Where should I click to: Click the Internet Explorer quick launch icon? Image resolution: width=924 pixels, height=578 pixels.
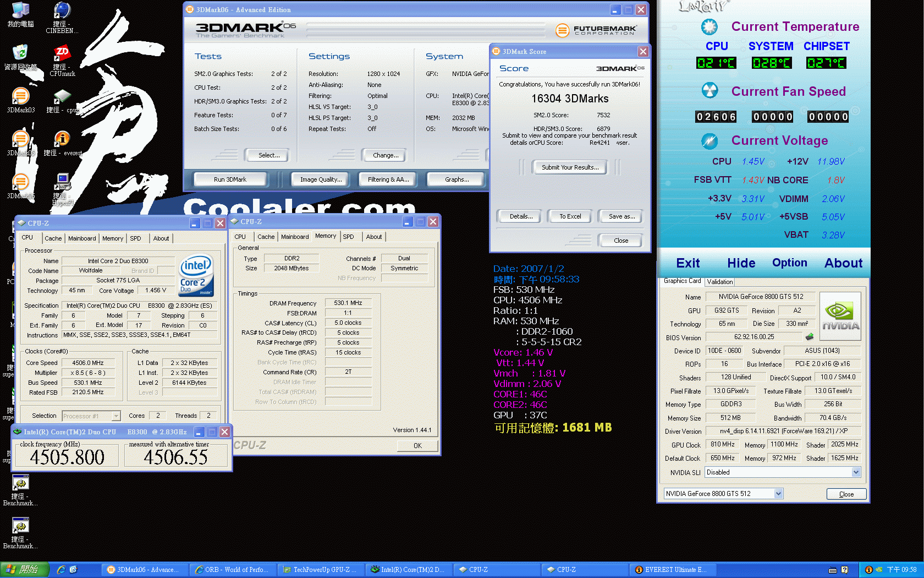pyautogui.click(x=61, y=570)
